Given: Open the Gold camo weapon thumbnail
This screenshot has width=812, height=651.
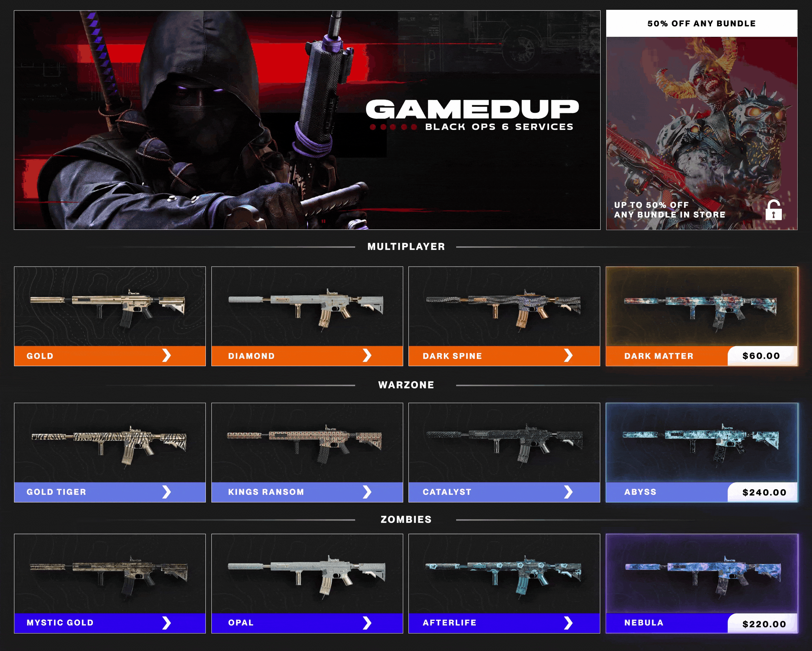Looking at the screenshot, I should click(110, 306).
